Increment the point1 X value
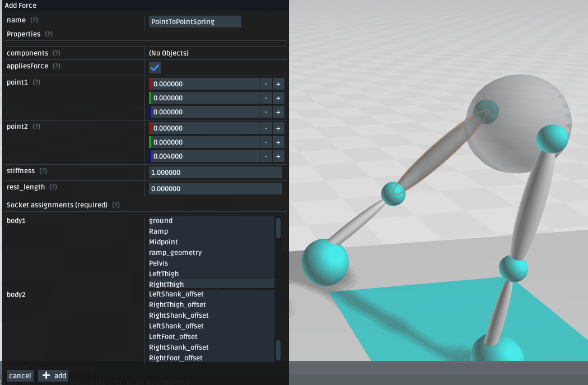588x385 pixels. [278, 84]
